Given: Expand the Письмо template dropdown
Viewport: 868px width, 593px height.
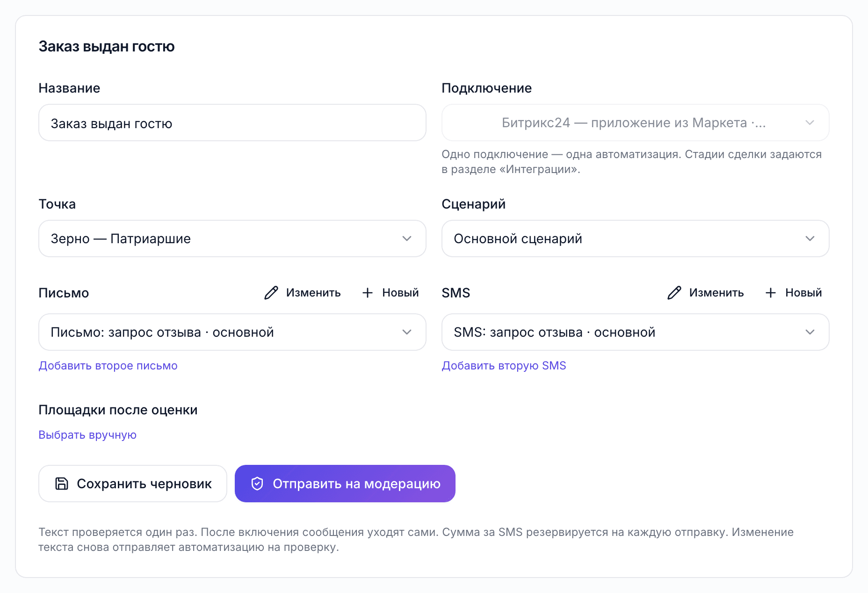Looking at the screenshot, I should point(232,332).
